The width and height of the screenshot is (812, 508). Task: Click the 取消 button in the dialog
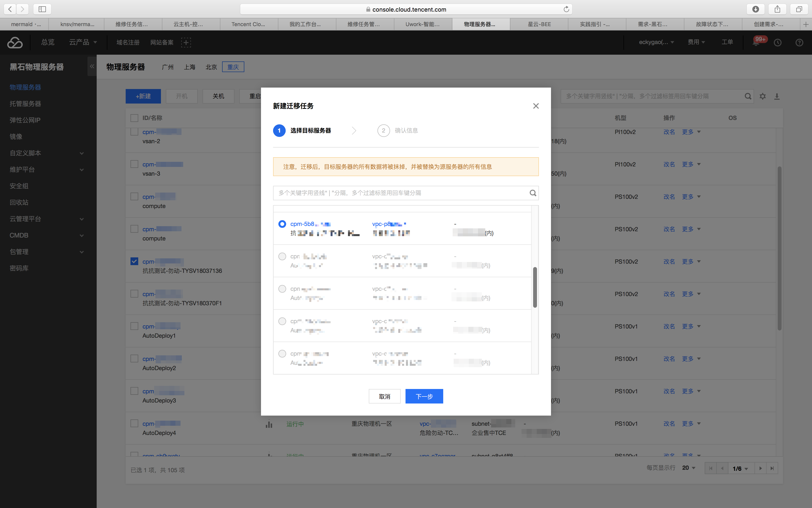click(x=384, y=396)
